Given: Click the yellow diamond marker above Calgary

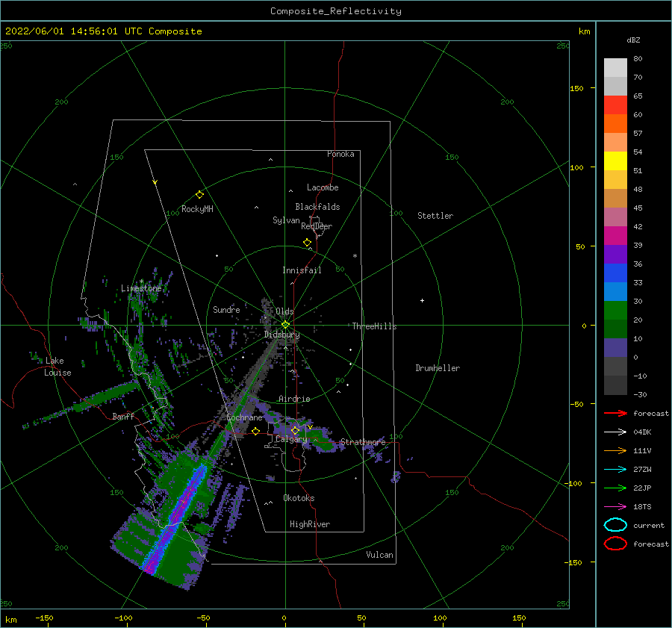Looking at the screenshot, I should pyautogui.click(x=295, y=430).
